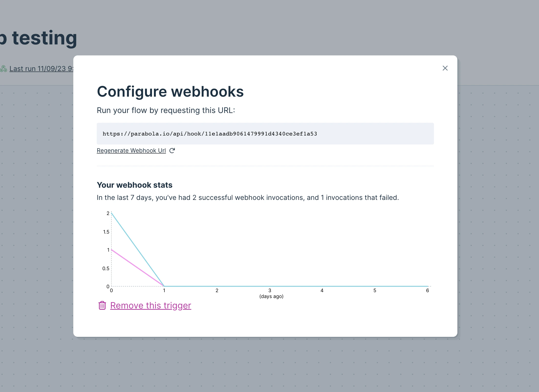The height and width of the screenshot is (392, 539).
Task: Select the x-axis tick labeled 5
Action: [x=375, y=290]
